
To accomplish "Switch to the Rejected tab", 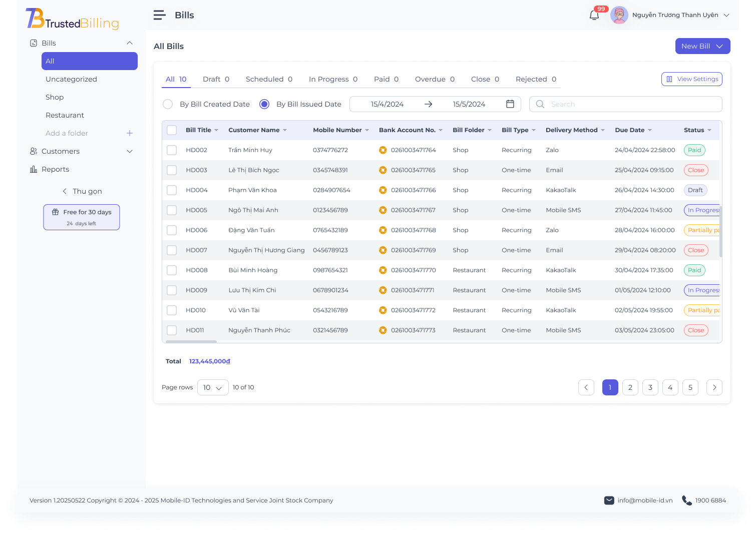I will 536,79.
